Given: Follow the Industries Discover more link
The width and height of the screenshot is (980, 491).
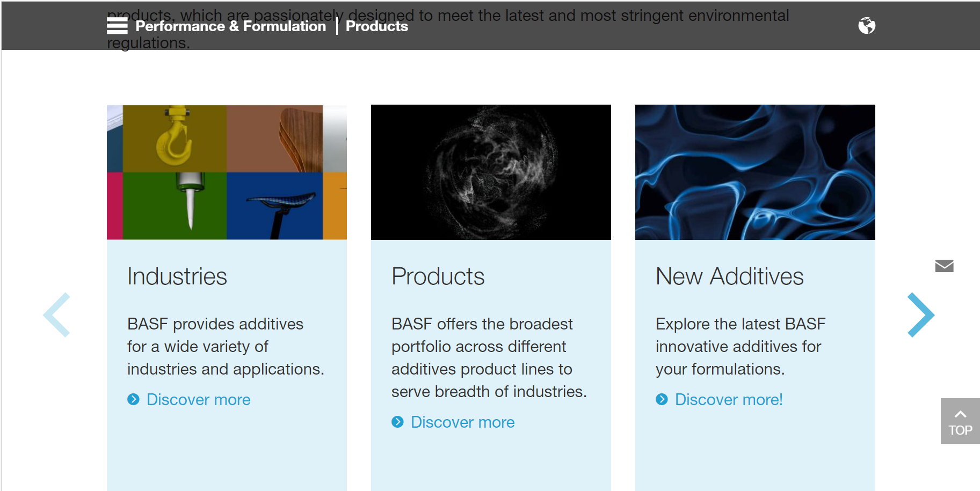Looking at the screenshot, I should (198, 399).
